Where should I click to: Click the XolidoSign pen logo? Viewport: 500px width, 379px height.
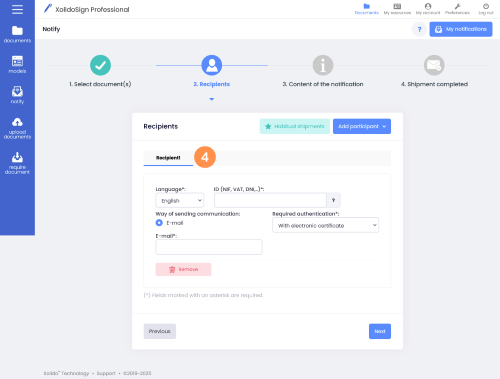point(48,8)
